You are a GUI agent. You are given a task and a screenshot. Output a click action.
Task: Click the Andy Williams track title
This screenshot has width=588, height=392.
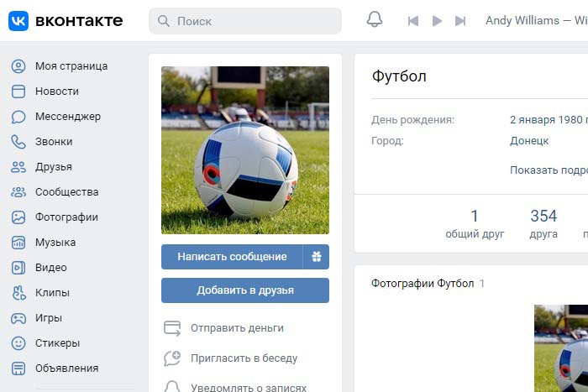tap(537, 21)
